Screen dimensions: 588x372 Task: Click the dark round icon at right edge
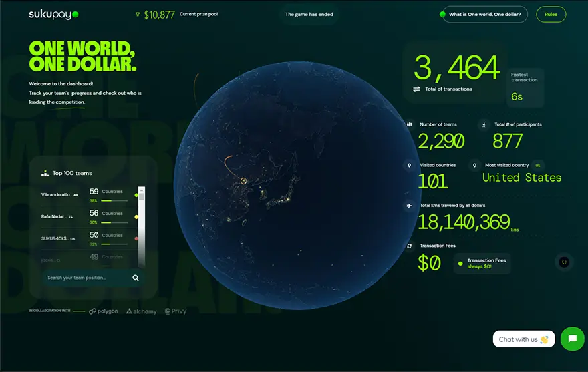[564, 262]
